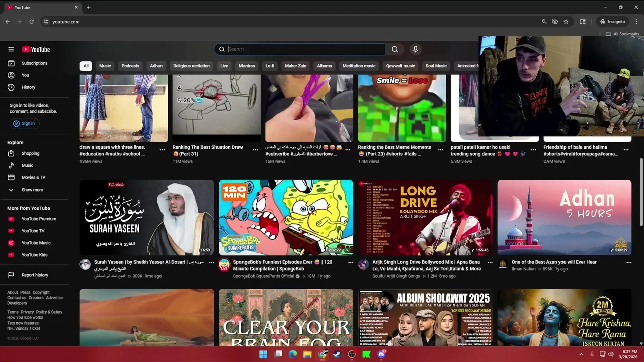Screen dimensions: 644x362
Task: Select the Mantras filter chip
Action: [247, 66]
